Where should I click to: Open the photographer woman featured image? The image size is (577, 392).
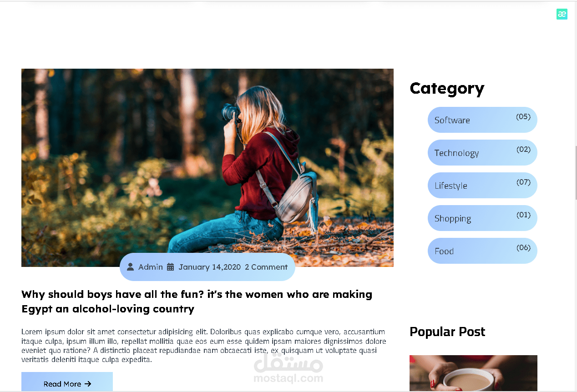click(x=208, y=168)
